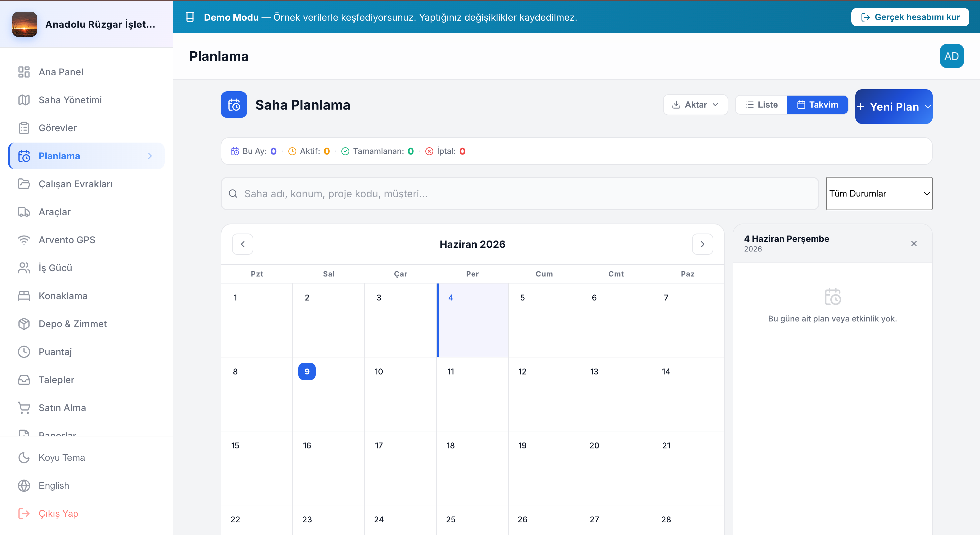Click the Tamamlanan count value
The image size is (980, 535).
click(410, 151)
